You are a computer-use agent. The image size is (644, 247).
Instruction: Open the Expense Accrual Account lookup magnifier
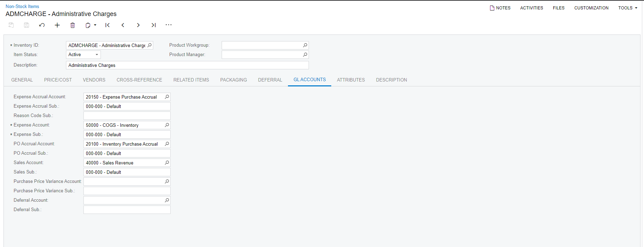(167, 97)
